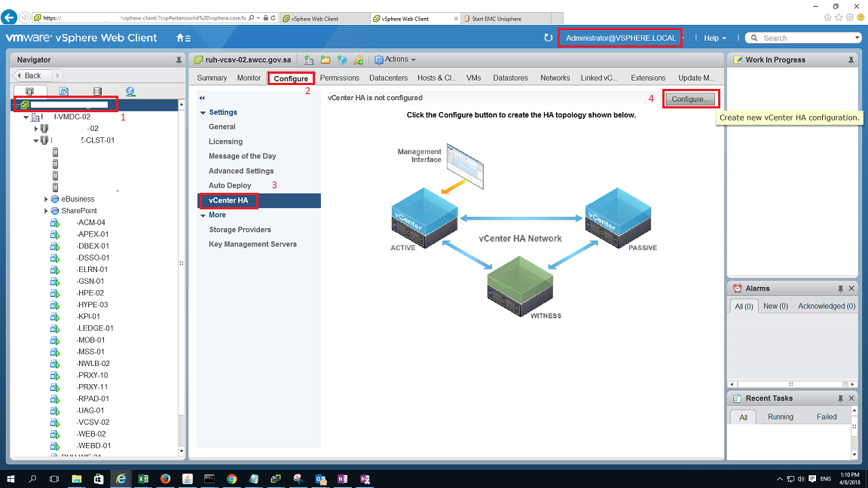The height and width of the screenshot is (488, 868).
Task: Expand the eBusiness tree item
Action: [45, 199]
